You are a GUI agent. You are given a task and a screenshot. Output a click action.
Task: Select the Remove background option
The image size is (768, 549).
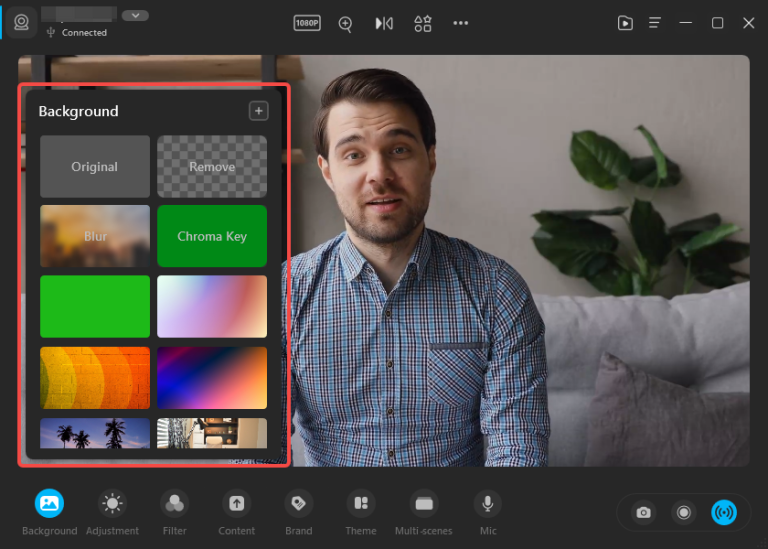[212, 167]
